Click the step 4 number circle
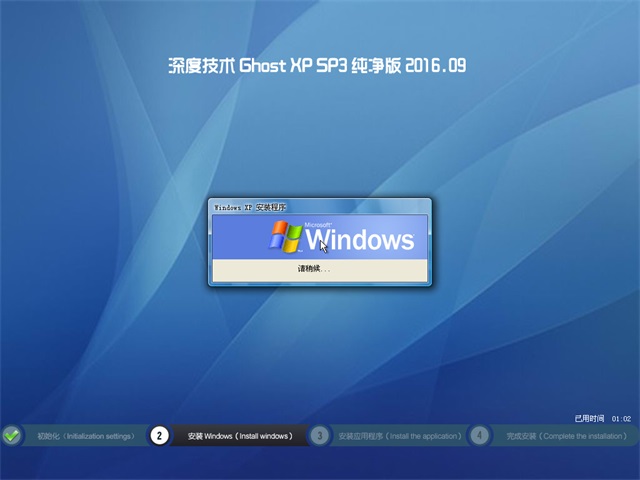This screenshot has height=480, width=640. coord(480,435)
